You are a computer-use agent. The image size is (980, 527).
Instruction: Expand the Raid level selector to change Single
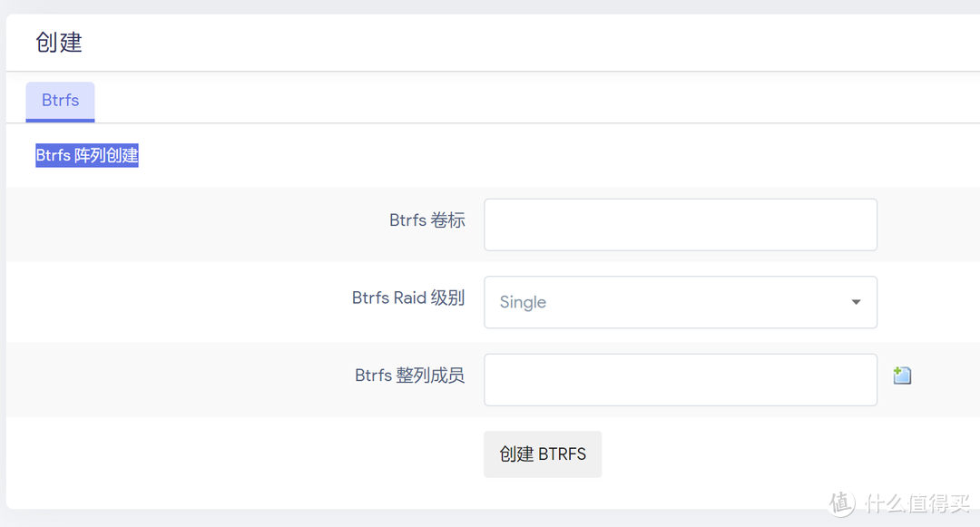pyautogui.click(x=680, y=302)
